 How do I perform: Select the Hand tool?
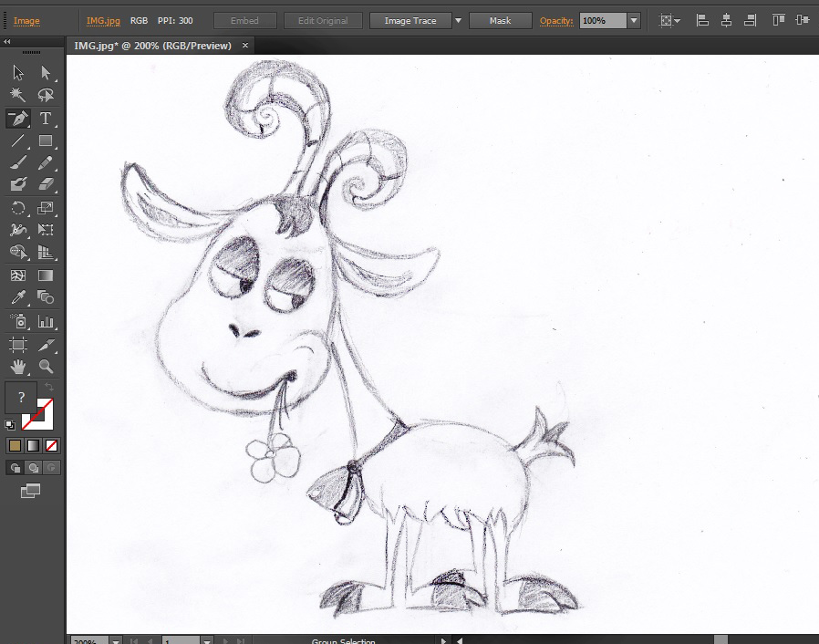(x=18, y=367)
